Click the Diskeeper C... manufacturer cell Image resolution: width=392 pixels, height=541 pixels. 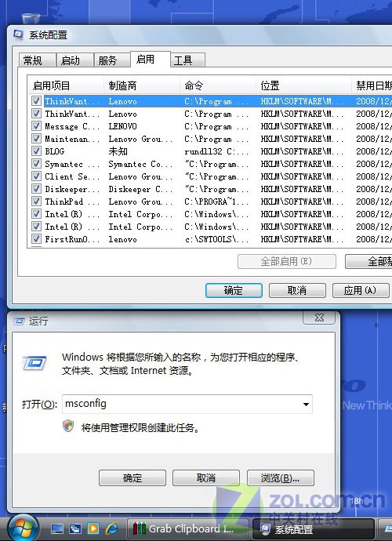140,189
